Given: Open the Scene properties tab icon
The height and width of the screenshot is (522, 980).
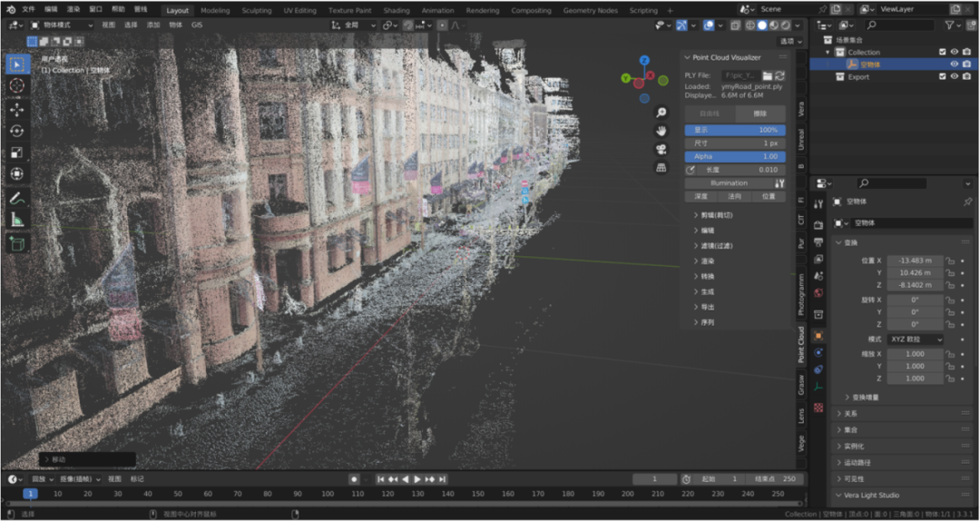Looking at the screenshot, I should [818, 276].
